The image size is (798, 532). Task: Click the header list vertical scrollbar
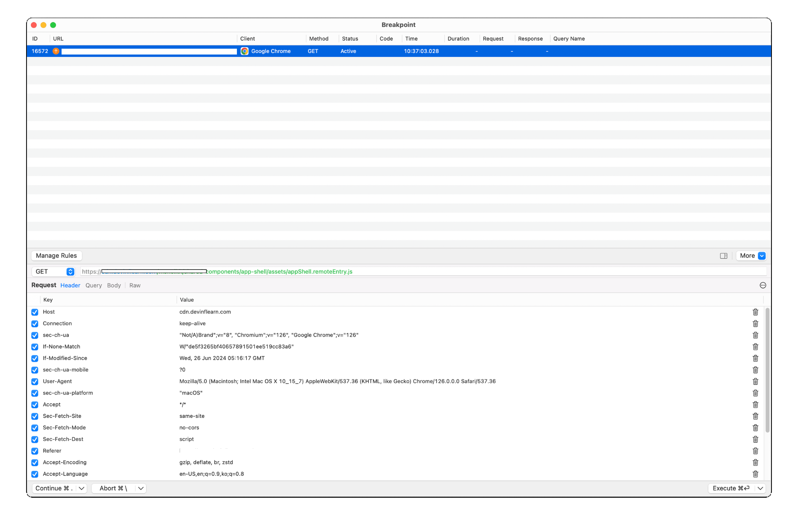pyautogui.click(x=767, y=370)
